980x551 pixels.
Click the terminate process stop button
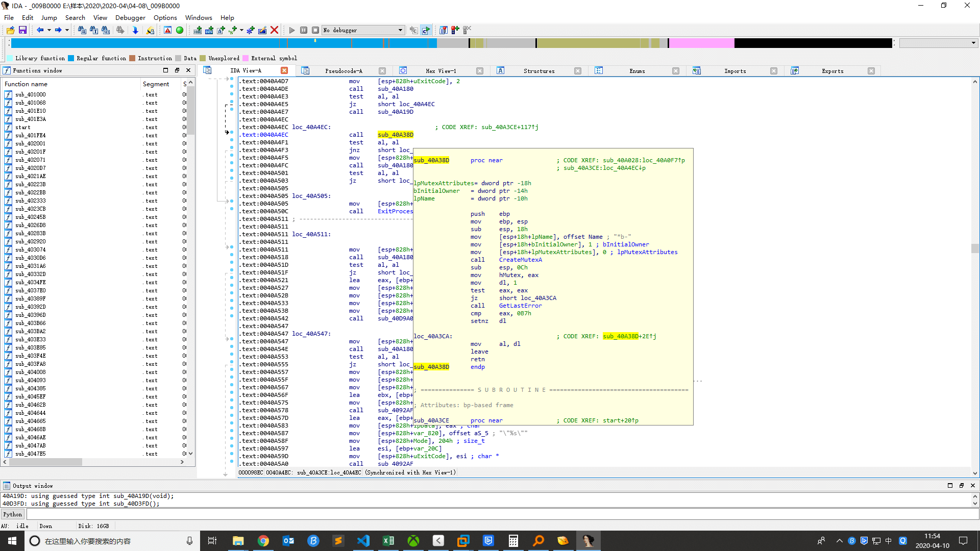(x=315, y=30)
